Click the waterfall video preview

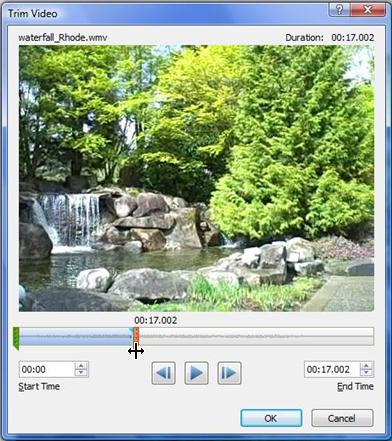pyautogui.click(x=196, y=178)
